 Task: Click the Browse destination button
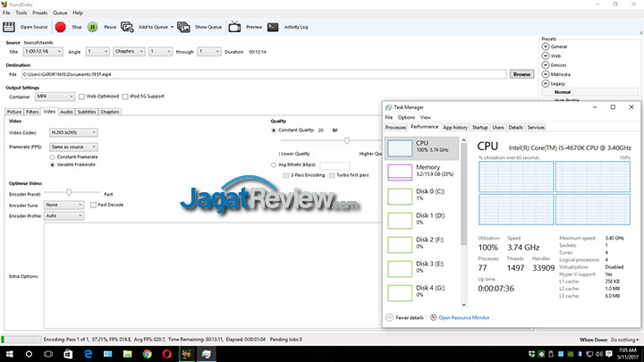tap(521, 74)
